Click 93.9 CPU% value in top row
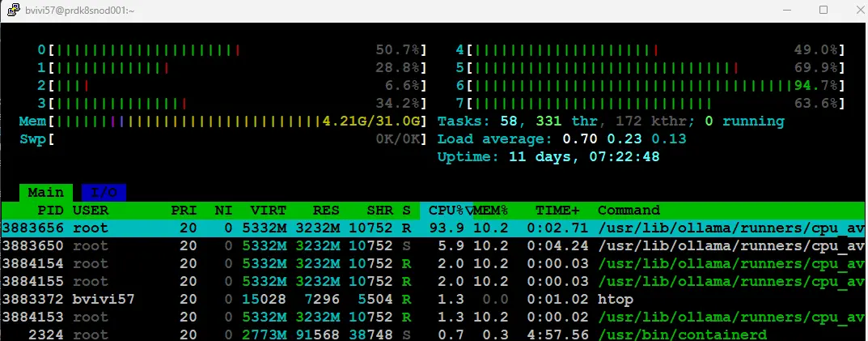Image resolution: width=868 pixels, height=341 pixels. pos(447,228)
